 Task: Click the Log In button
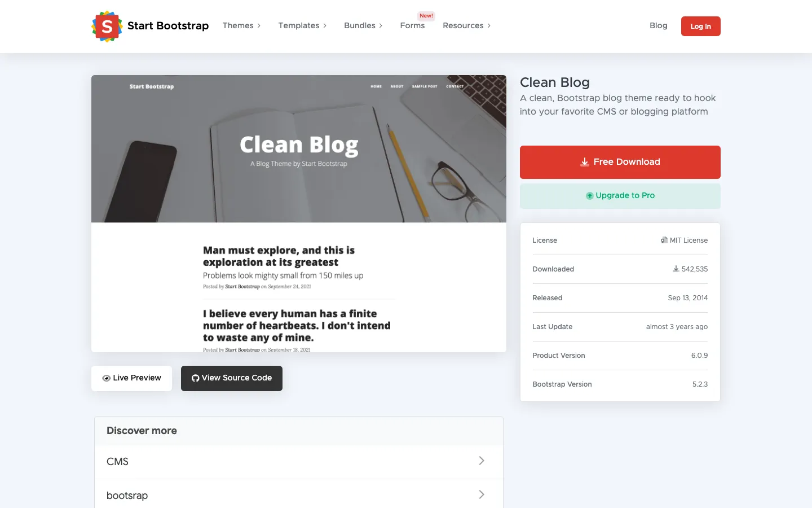click(x=700, y=27)
